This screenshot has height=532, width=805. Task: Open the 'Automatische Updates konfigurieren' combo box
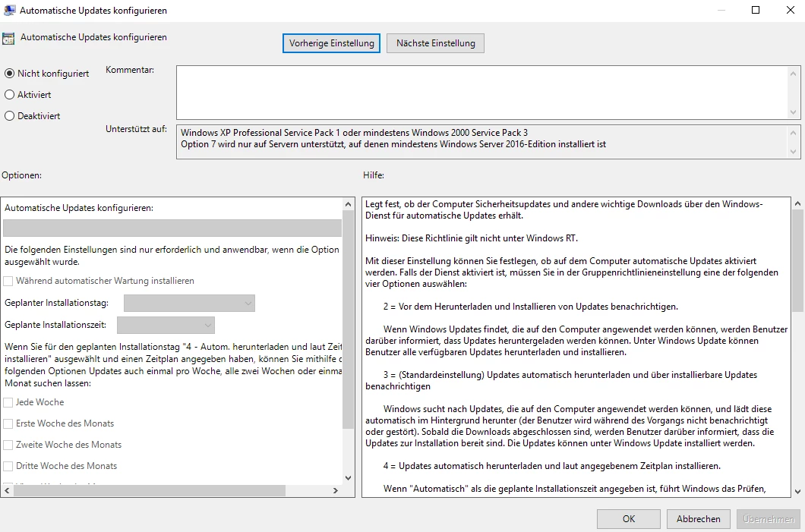172,228
